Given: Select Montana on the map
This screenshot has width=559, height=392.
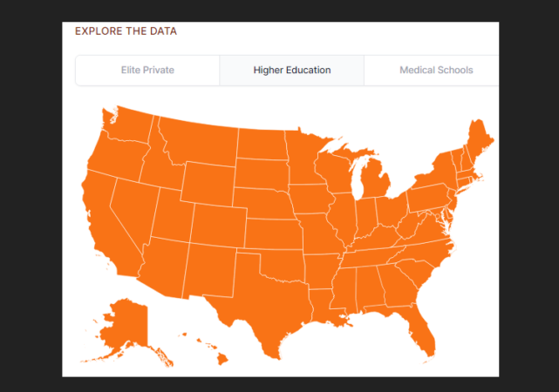Looking at the screenshot, I should 200,142.
